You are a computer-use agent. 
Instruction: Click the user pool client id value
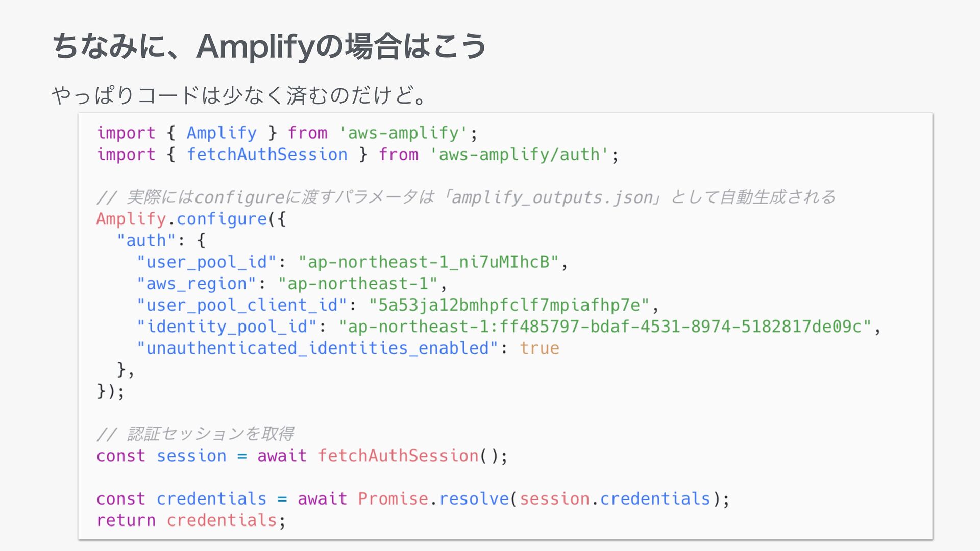click(x=508, y=305)
